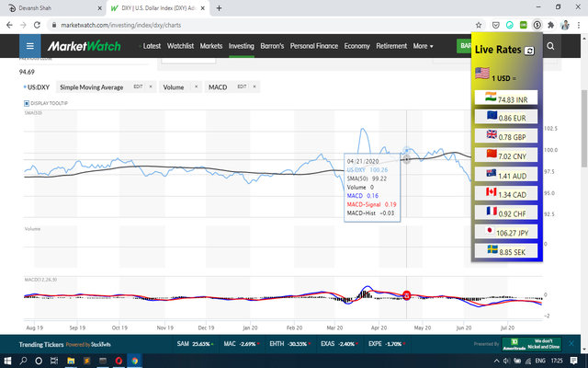Expand the More navigation dropdown

(424, 45)
